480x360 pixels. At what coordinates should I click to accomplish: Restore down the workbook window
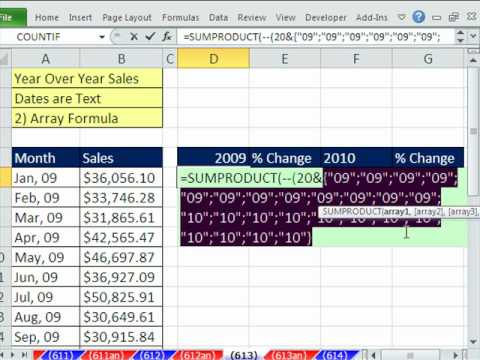tap(454, 17)
